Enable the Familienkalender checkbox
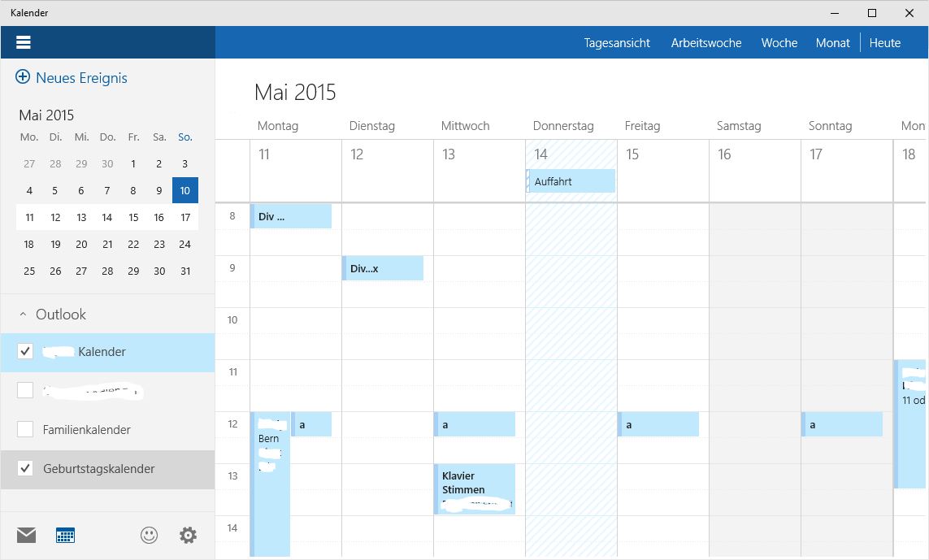This screenshot has width=929, height=560. (25, 430)
